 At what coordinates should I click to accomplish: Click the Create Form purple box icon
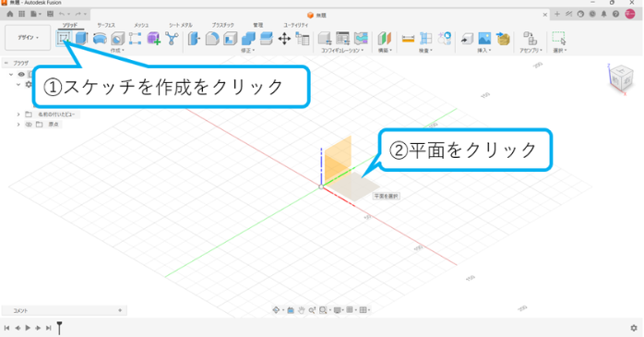tap(153, 39)
